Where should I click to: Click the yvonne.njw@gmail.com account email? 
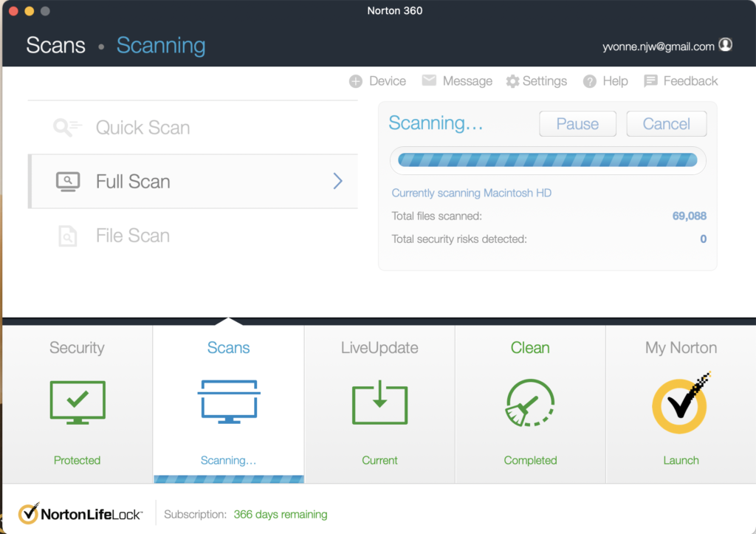pos(658,47)
